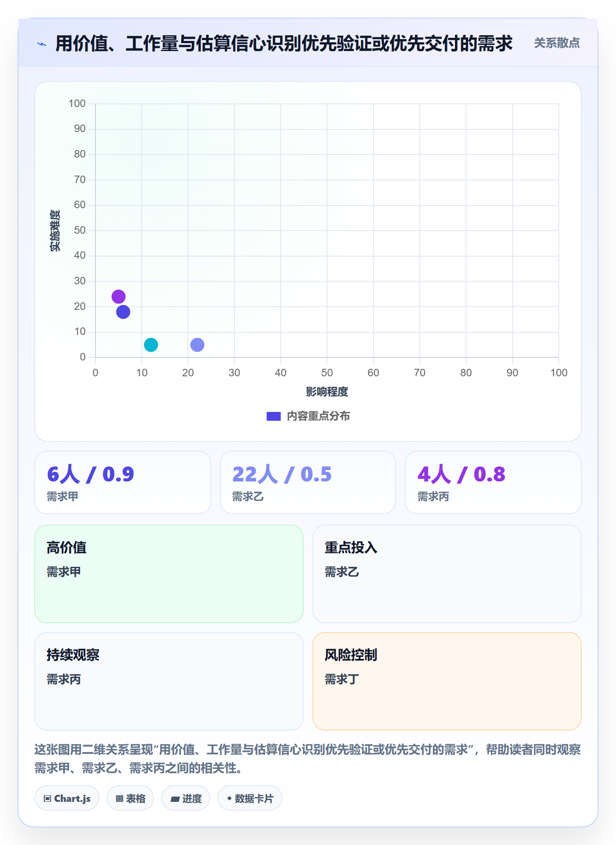Click 需求甲 label under 6人 card
The image size is (616, 845).
point(62,496)
